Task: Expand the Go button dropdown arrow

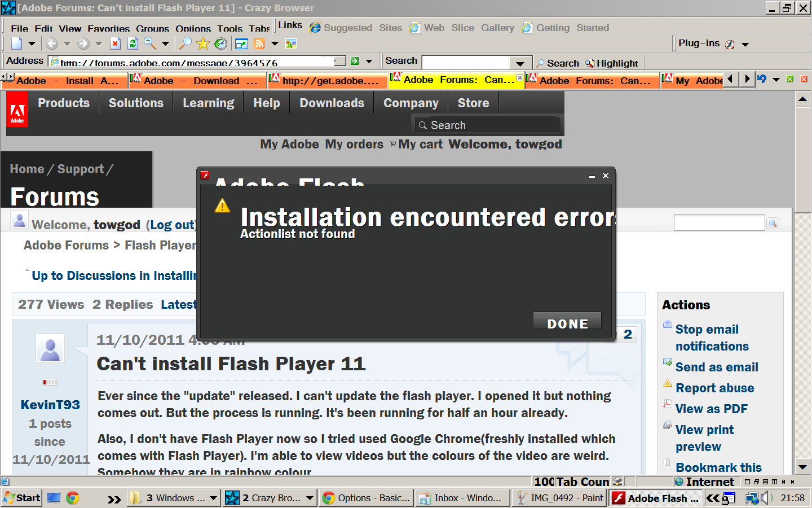Action: (369, 61)
